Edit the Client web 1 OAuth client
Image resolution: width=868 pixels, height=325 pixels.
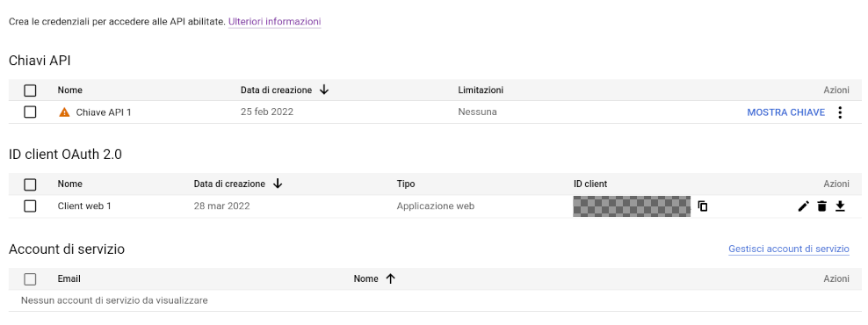click(x=803, y=206)
